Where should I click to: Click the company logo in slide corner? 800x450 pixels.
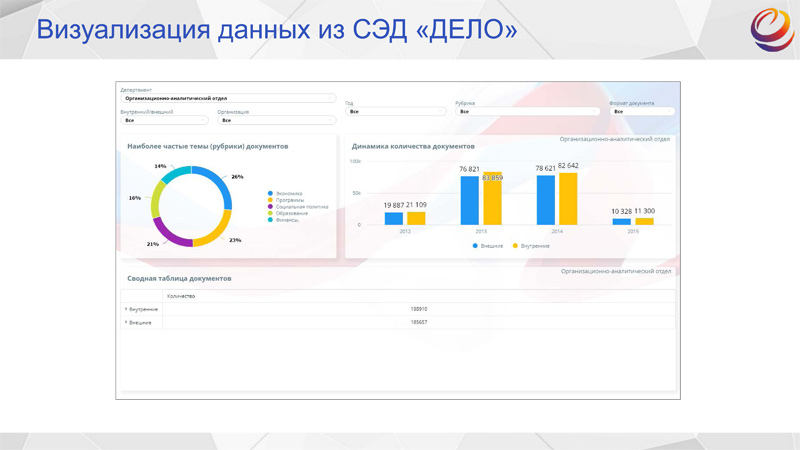tap(772, 30)
